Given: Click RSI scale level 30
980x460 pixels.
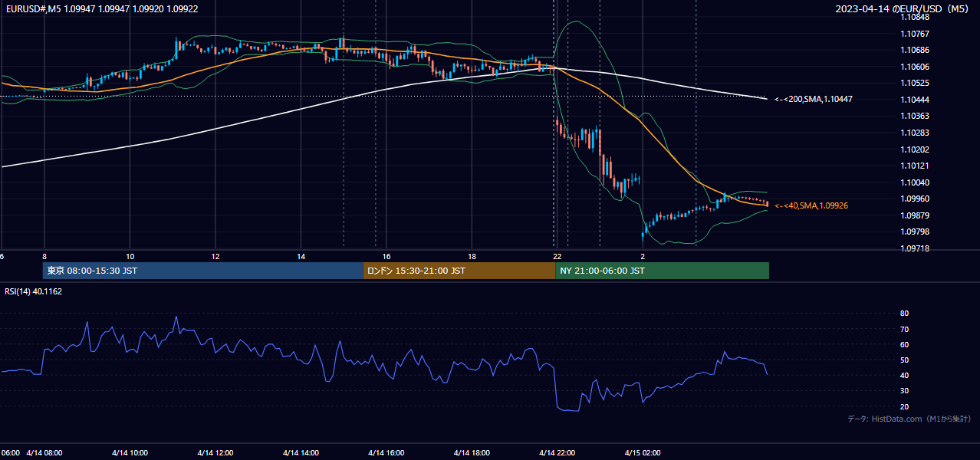Looking at the screenshot, I should [904, 391].
